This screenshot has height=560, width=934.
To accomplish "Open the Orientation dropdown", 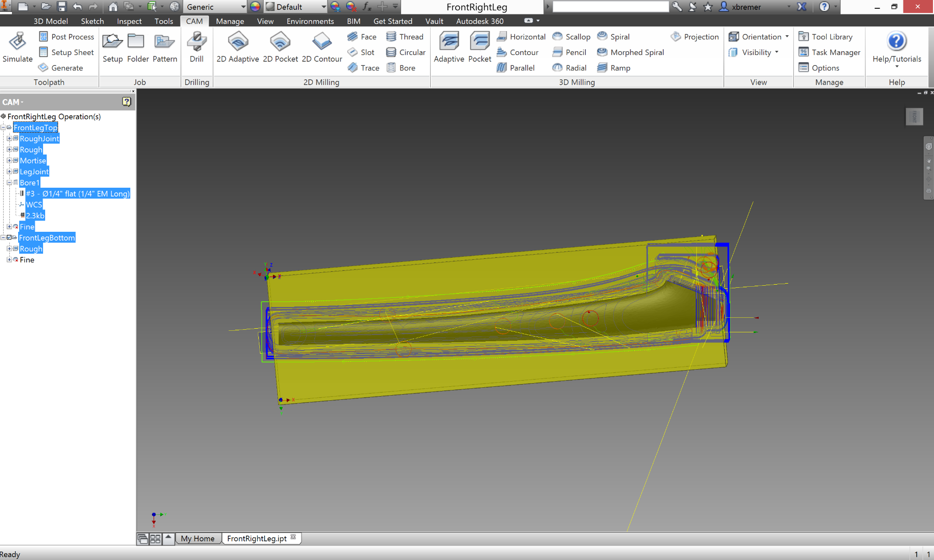I will (759, 37).
